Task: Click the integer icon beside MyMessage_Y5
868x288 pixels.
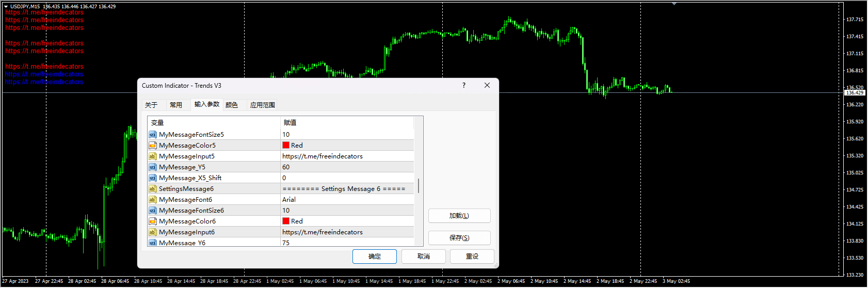Action: pos(152,167)
